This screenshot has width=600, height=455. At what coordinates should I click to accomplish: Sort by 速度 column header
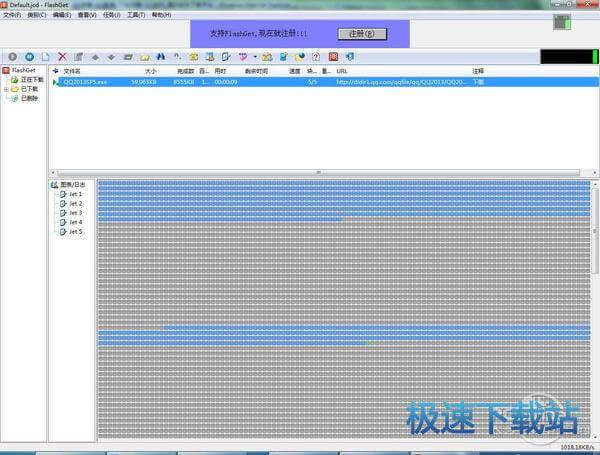(x=295, y=71)
